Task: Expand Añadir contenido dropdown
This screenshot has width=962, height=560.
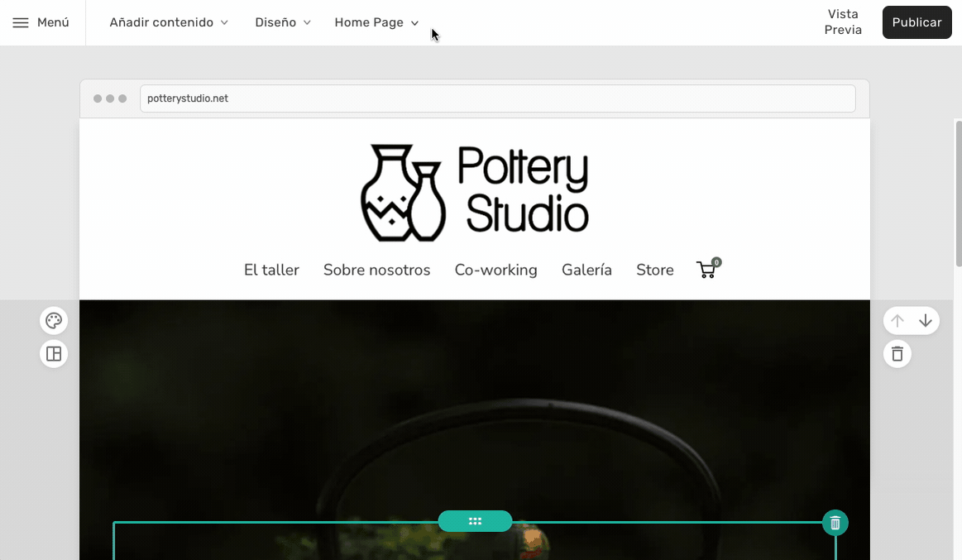Action: [169, 22]
